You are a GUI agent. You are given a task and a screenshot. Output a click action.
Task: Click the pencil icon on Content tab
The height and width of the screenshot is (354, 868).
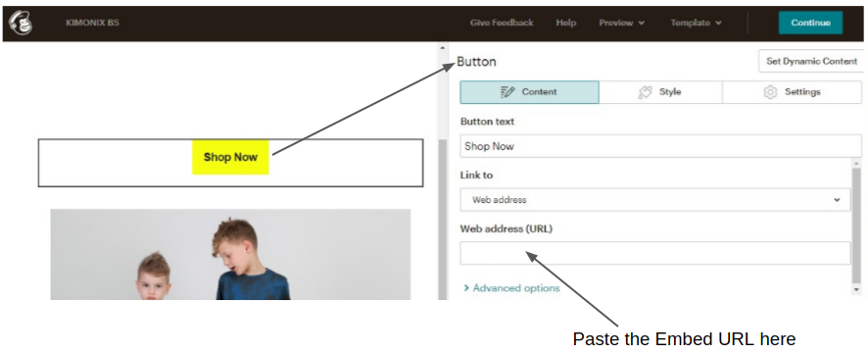pyautogui.click(x=507, y=92)
